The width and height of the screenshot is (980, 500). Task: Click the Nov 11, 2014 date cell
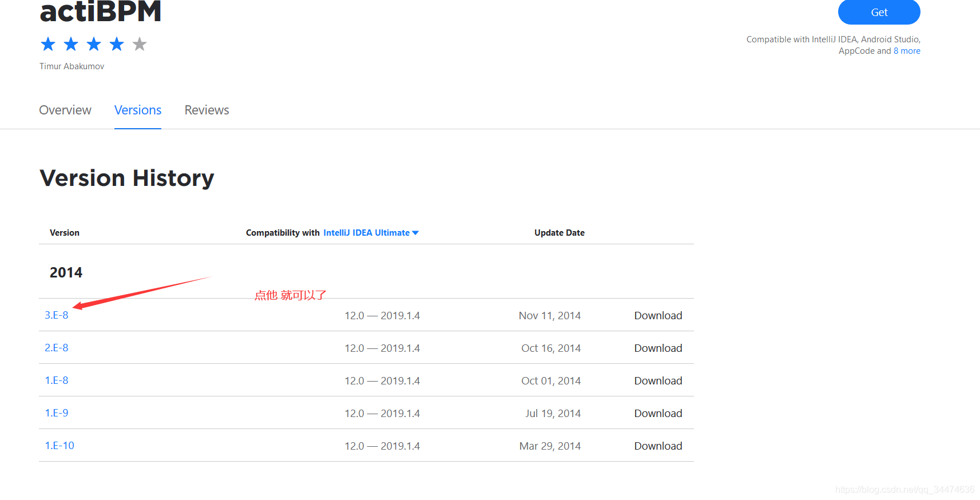[x=550, y=316]
